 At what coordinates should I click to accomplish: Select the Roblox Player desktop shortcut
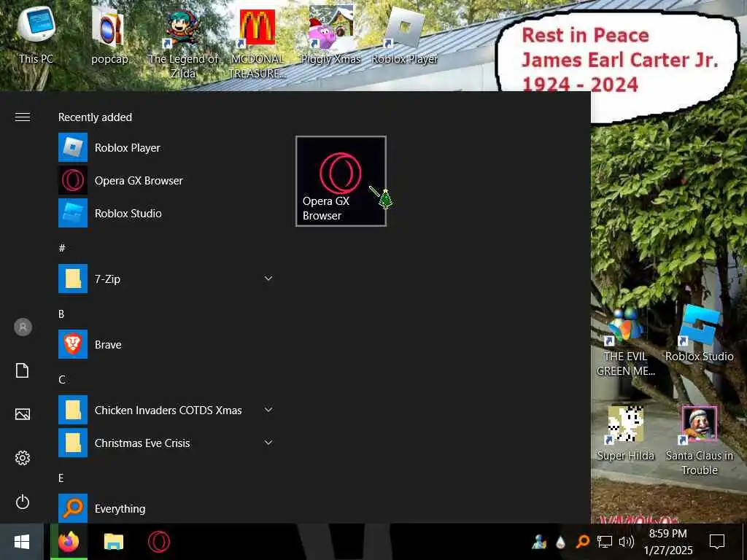[x=404, y=35]
